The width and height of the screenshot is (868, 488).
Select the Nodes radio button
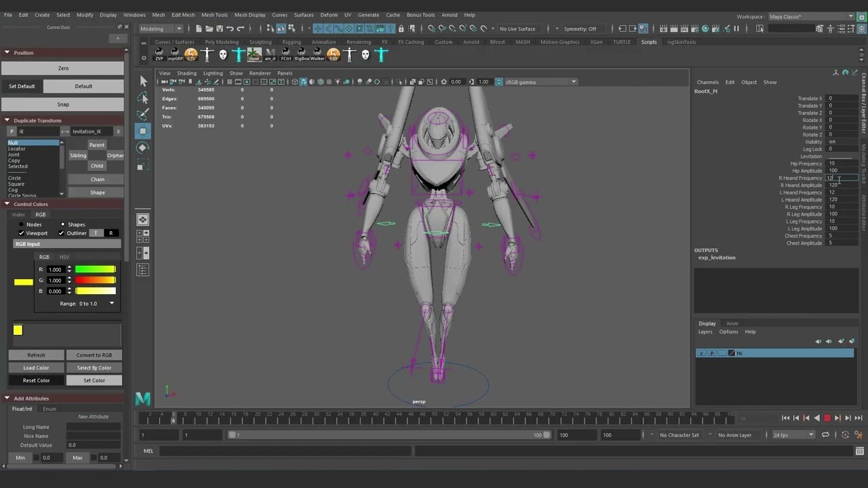(21, 224)
